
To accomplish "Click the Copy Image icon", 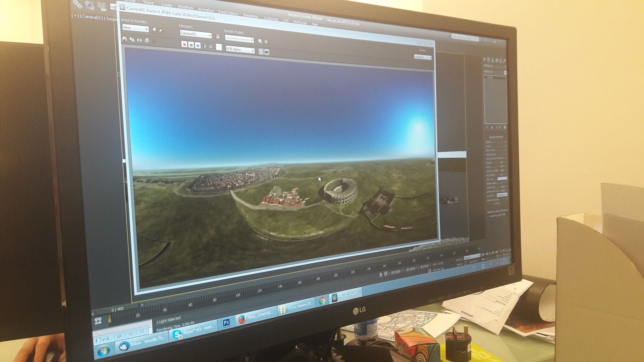I will pyautogui.click(x=132, y=40).
